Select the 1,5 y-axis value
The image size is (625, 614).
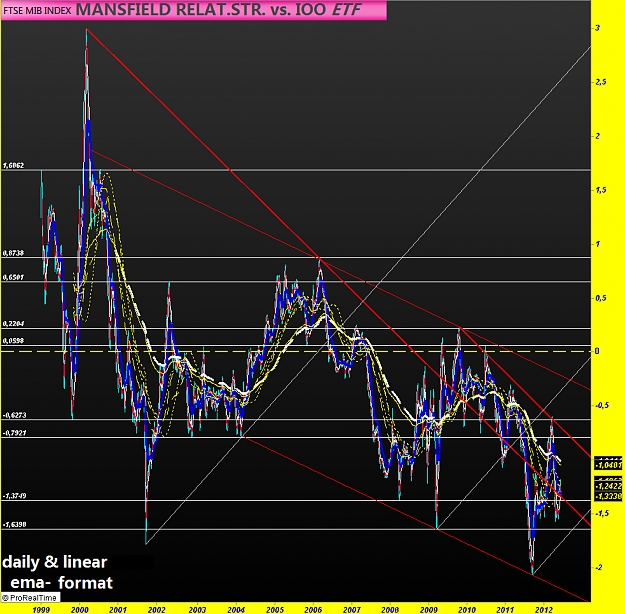coord(601,190)
